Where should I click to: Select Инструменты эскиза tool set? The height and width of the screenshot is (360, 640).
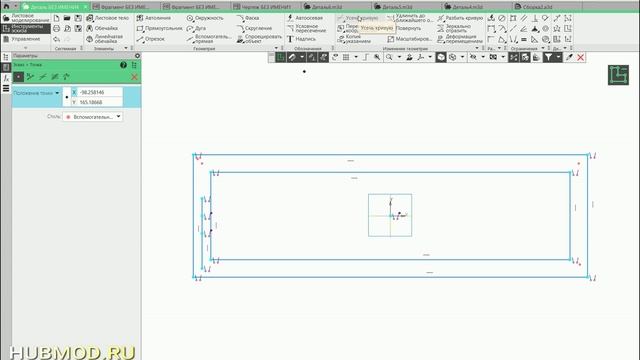pyautogui.click(x=26, y=28)
